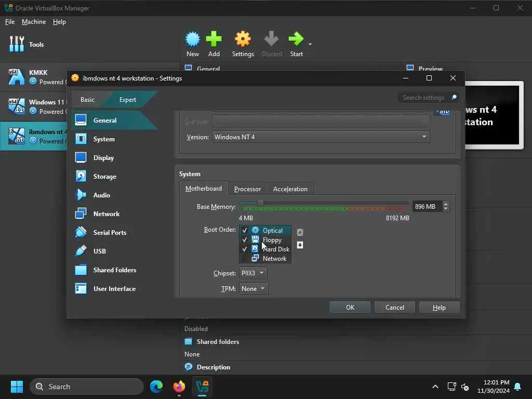Open the Audio settings category

pos(114,195)
